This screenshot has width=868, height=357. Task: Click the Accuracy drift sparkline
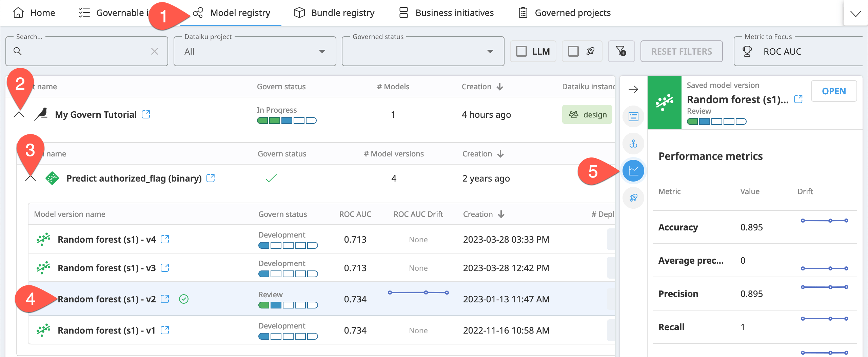pyautogui.click(x=824, y=221)
